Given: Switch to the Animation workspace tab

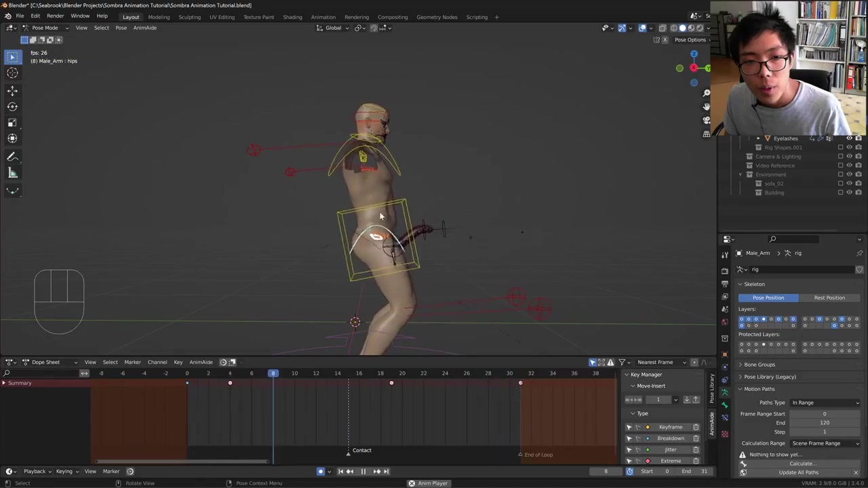Looking at the screenshot, I should [323, 17].
